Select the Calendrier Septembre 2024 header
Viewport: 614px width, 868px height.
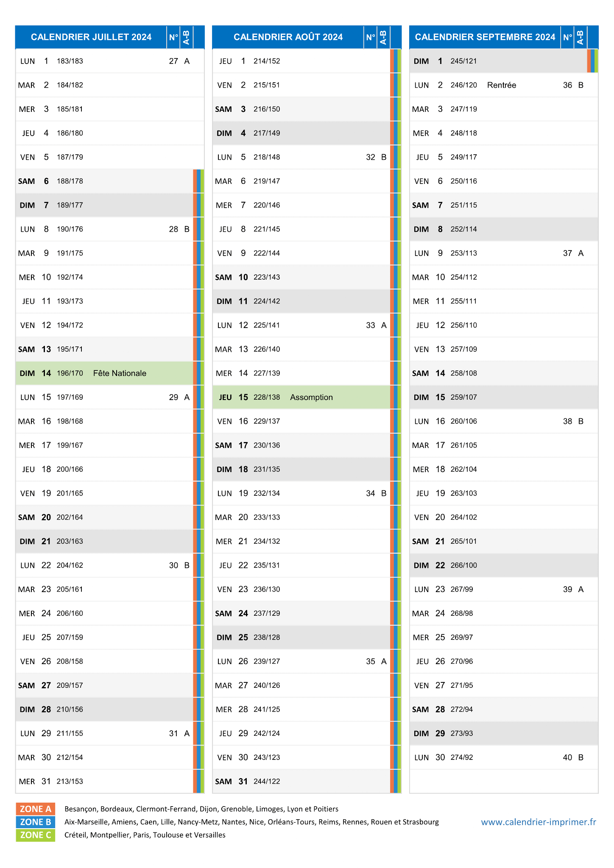tap(485, 37)
